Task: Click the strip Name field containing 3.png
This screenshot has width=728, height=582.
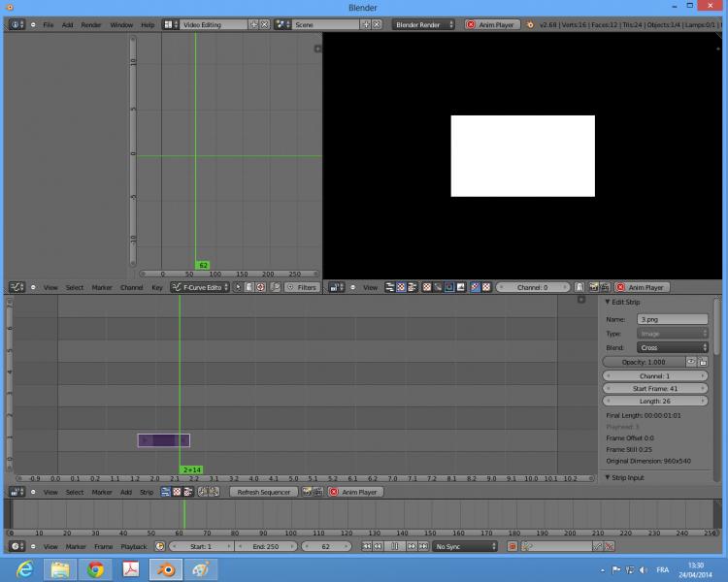Action: tap(673, 319)
